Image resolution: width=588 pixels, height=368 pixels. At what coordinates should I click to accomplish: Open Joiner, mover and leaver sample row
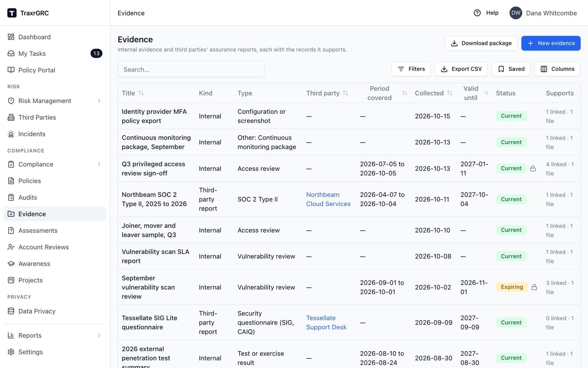(349, 230)
